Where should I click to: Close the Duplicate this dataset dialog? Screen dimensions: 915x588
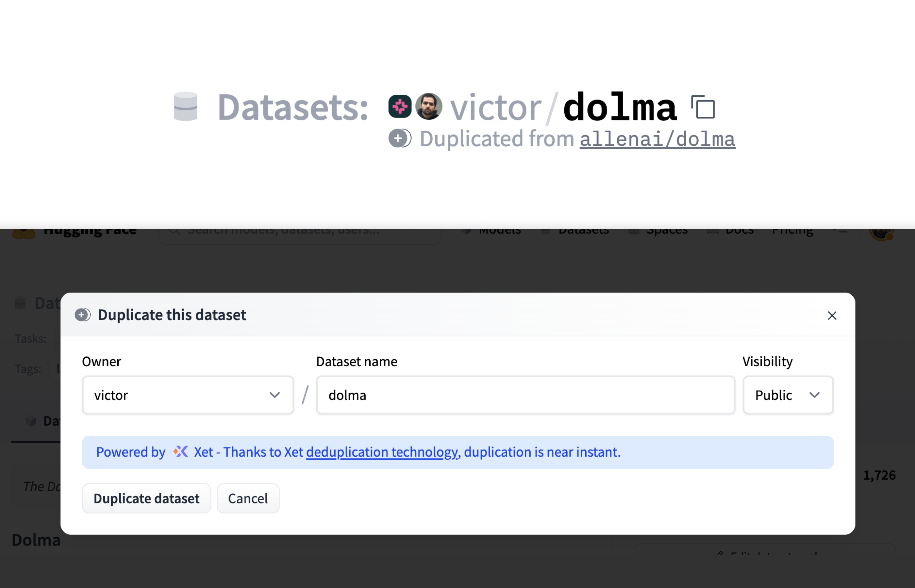tap(832, 315)
